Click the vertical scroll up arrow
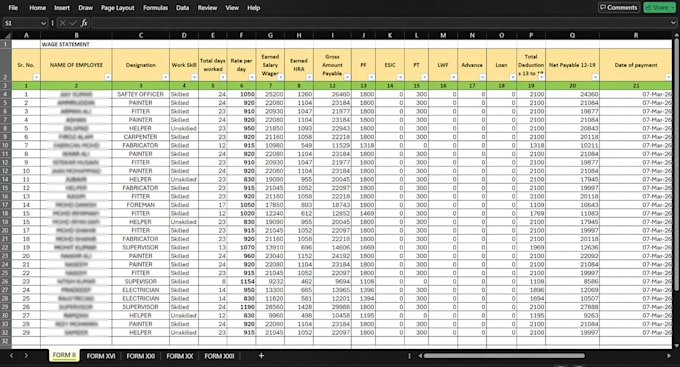 676,35
